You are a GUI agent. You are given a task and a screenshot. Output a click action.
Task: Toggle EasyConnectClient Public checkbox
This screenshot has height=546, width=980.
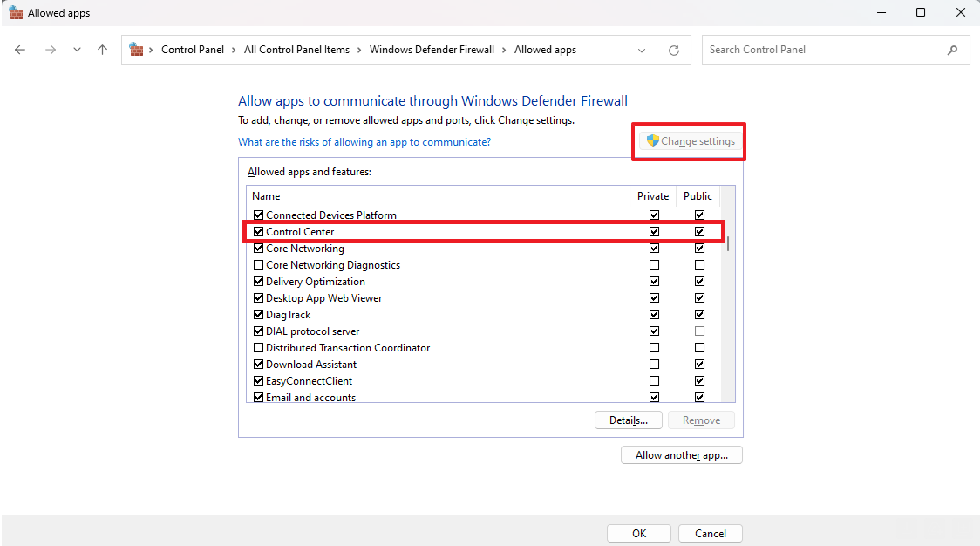click(x=699, y=381)
